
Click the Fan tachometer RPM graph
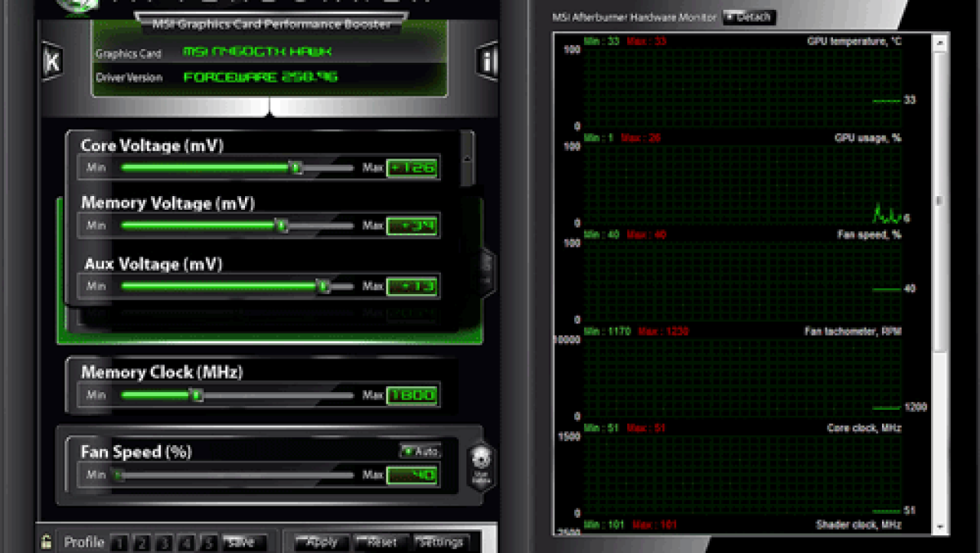(x=743, y=378)
